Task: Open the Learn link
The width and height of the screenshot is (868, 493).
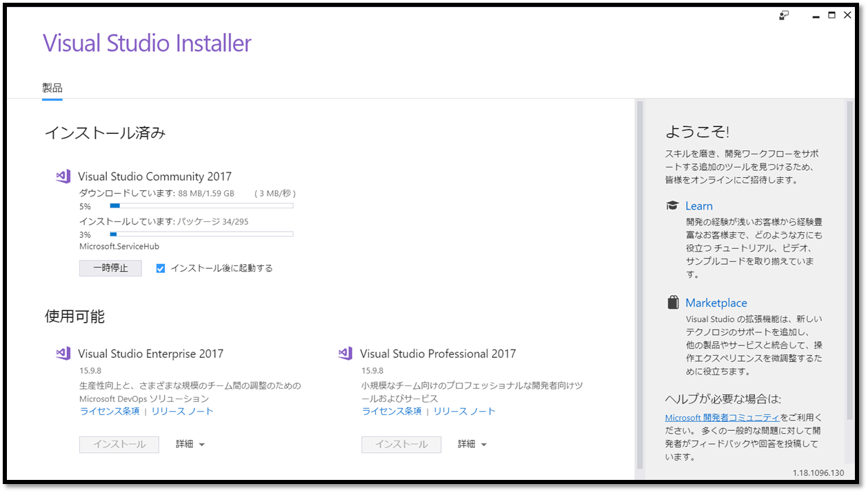Action: coord(699,206)
